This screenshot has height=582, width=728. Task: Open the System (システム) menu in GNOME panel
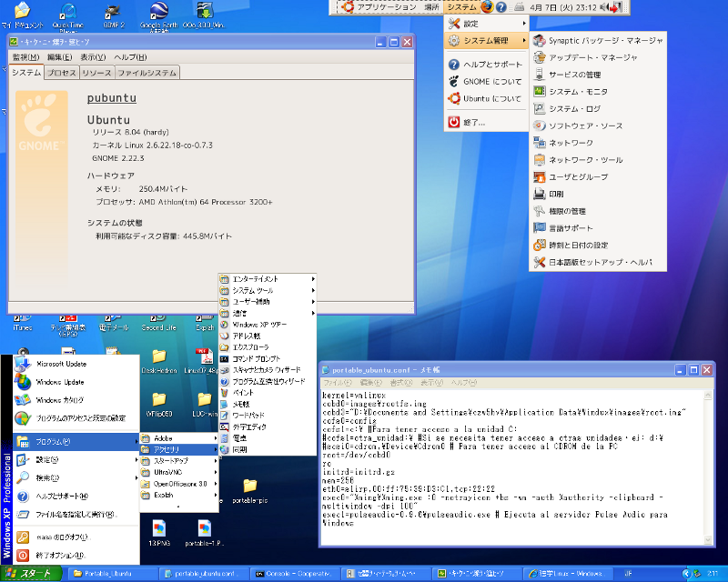click(461, 7)
